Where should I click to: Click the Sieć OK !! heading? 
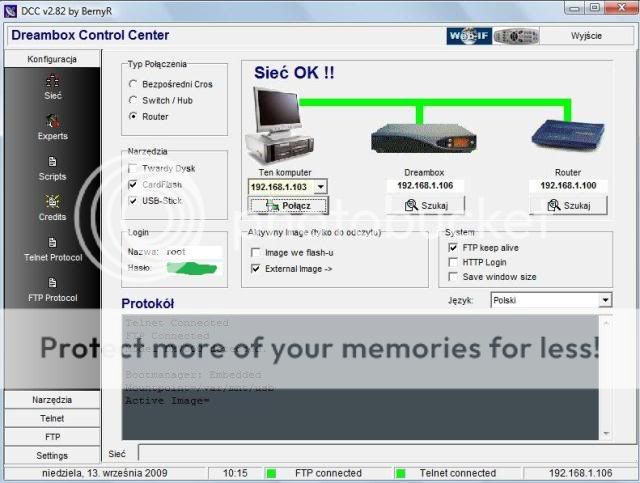(294, 73)
